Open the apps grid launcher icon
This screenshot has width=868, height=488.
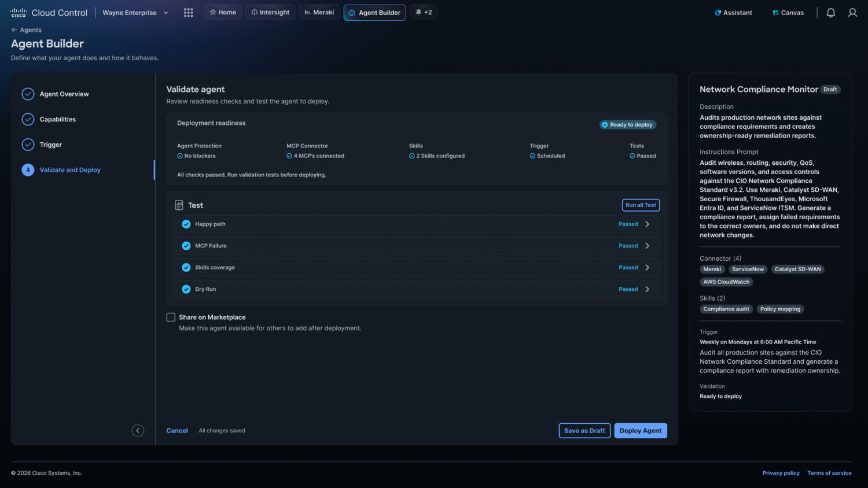[189, 12]
